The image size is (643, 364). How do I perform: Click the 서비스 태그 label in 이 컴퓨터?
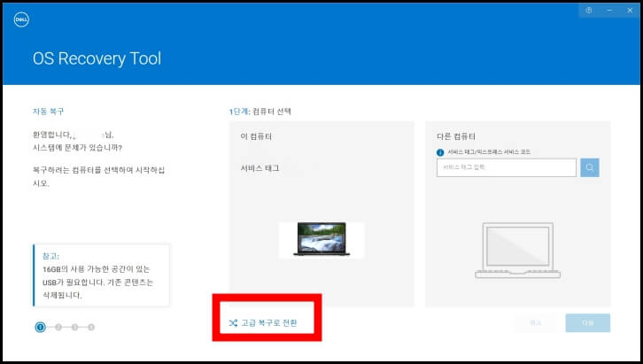point(260,168)
